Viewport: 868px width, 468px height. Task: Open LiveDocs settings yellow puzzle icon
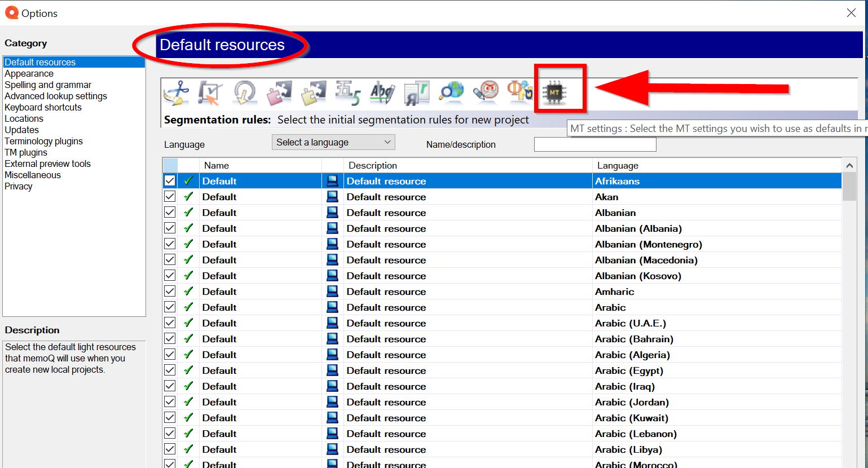pos(314,92)
